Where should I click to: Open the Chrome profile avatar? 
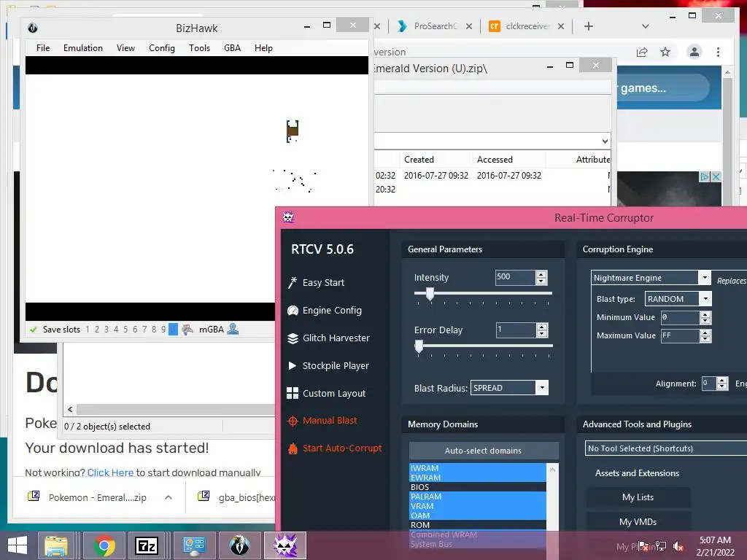coord(694,52)
